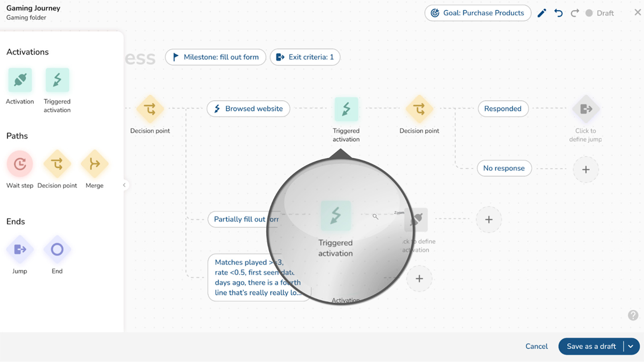Select the Decision point icon in the sidebar
This screenshot has width=644, height=362.
(57, 164)
